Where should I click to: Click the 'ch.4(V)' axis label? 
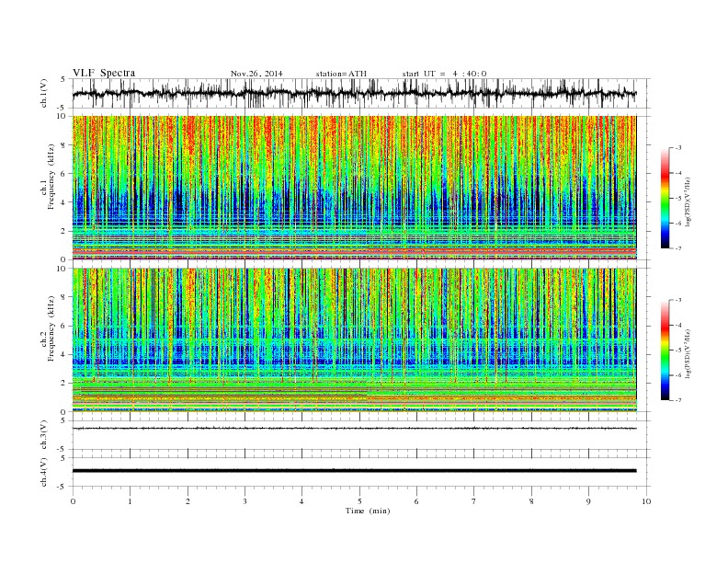pos(44,472)
